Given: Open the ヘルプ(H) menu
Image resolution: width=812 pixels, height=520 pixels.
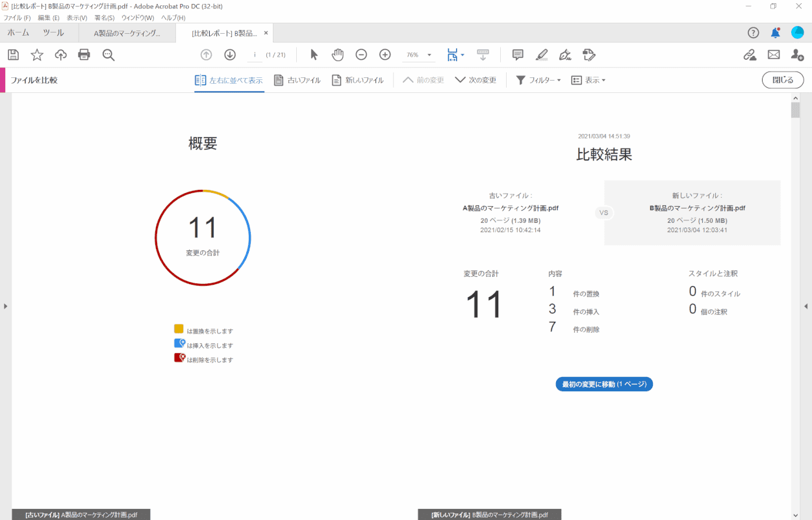Looking at the screenshot, I should point(173,18).
